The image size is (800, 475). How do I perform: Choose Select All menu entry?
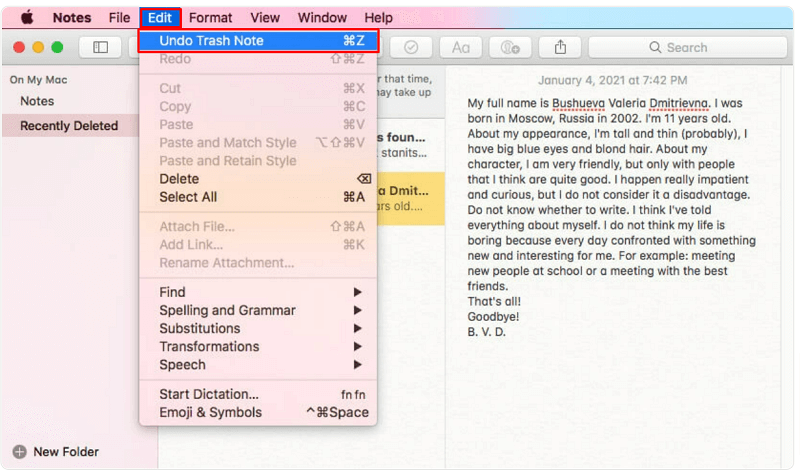(x=258, y=197)
